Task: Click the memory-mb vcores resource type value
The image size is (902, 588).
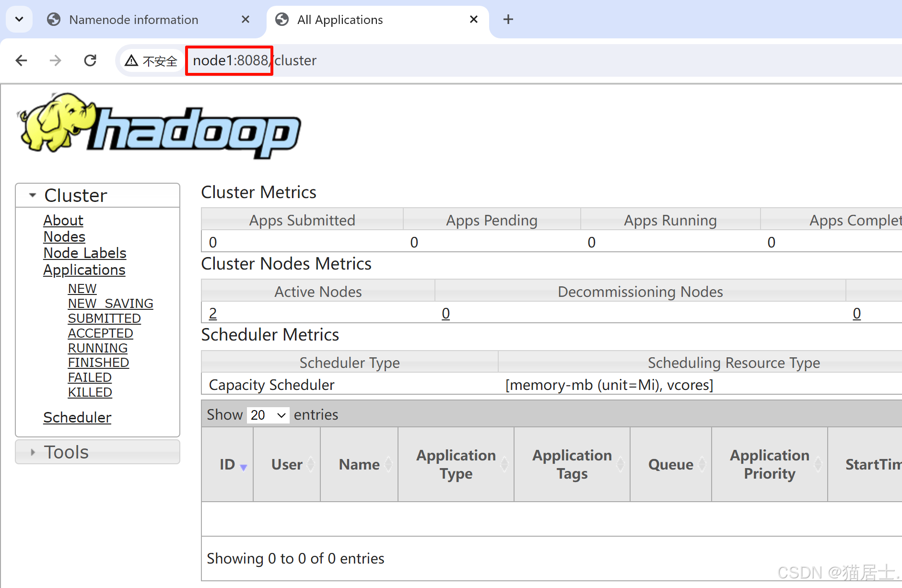Action: pos(609,385)
